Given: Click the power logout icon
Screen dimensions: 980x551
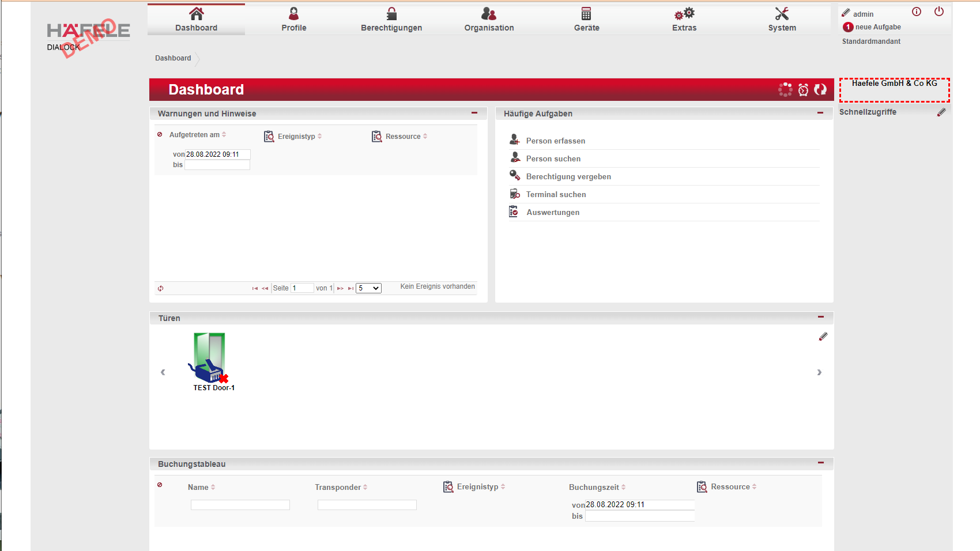Looking at the screenshot, I should click(939, 12).
